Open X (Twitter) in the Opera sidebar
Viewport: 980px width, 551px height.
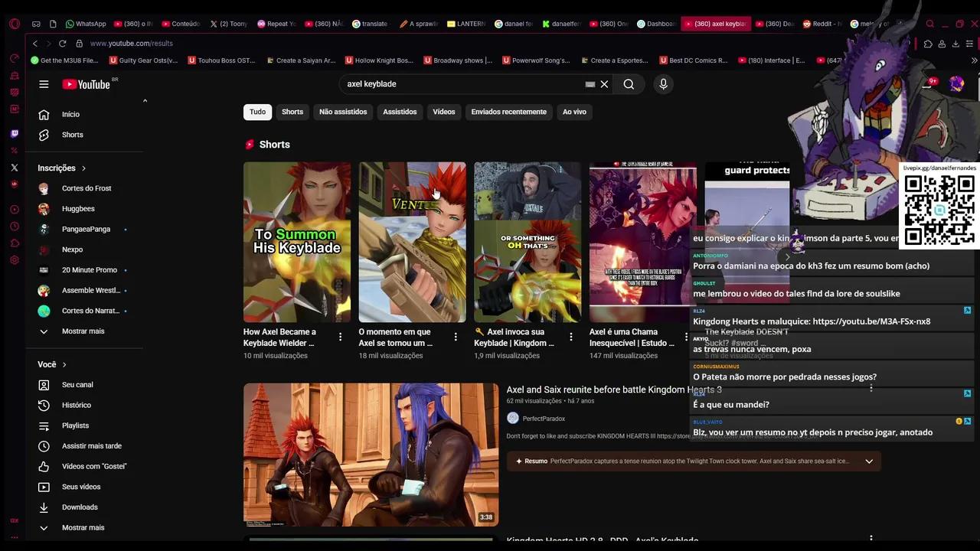pos(14,168)
